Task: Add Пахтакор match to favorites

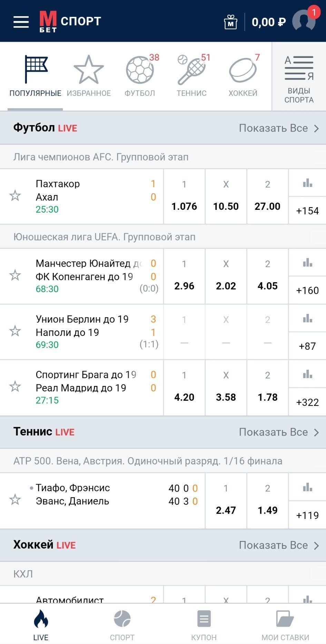Action: (x=15, y=196)
